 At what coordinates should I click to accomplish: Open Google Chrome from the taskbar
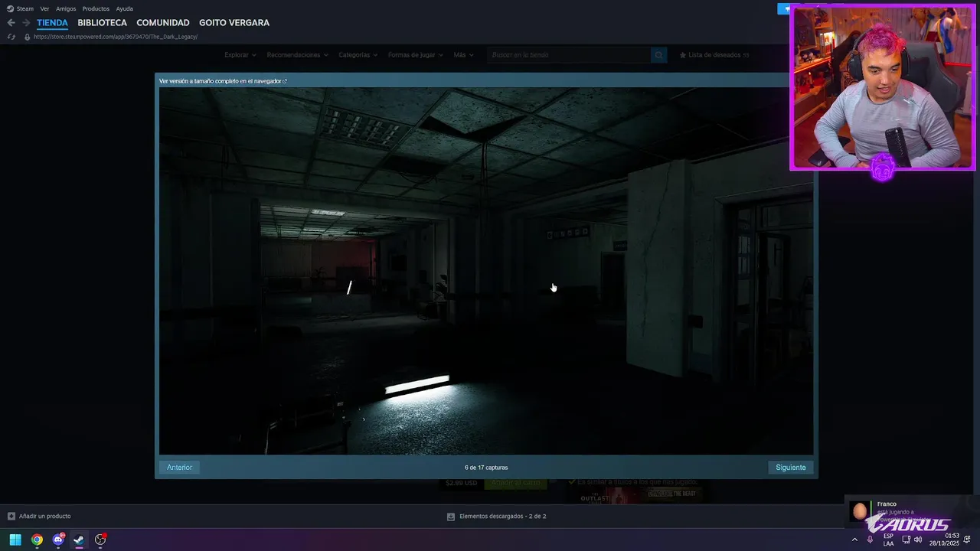coord(37,540)
